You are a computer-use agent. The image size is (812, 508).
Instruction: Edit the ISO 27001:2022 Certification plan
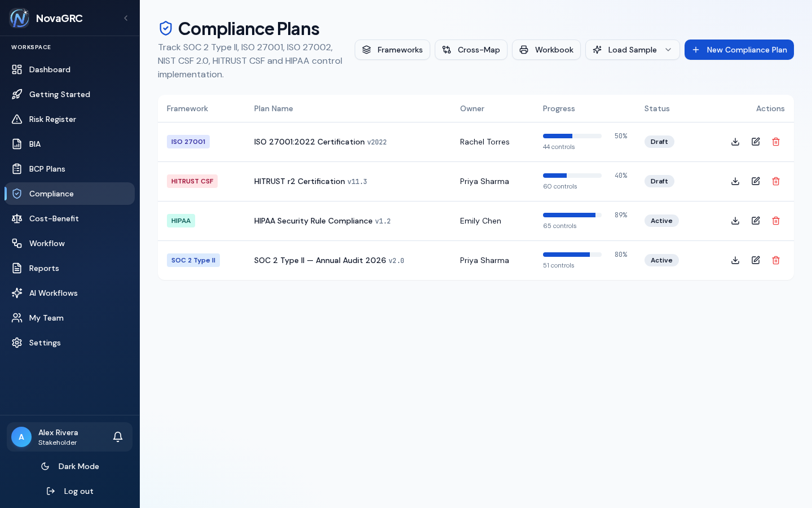click(x=756, y=142)
